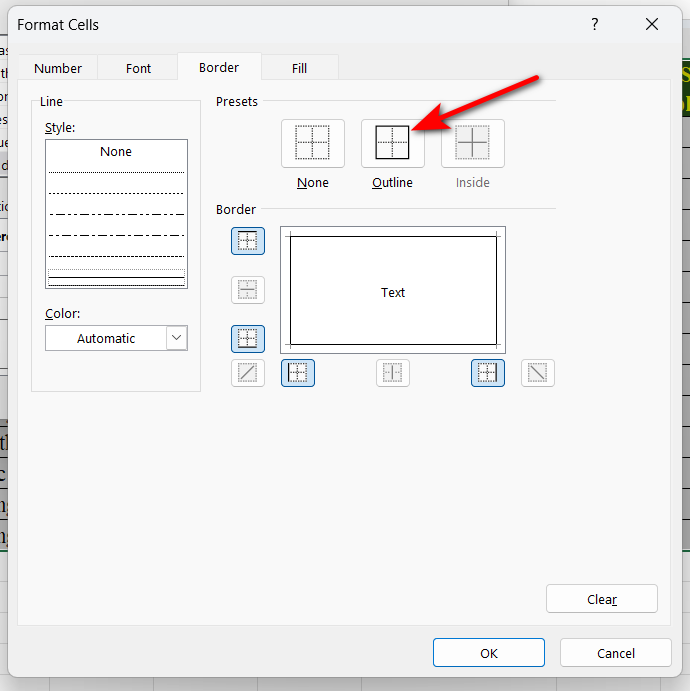Open the line Color dropdown arrow
Screen dimensions: 690x691
[x=177, y=338]
